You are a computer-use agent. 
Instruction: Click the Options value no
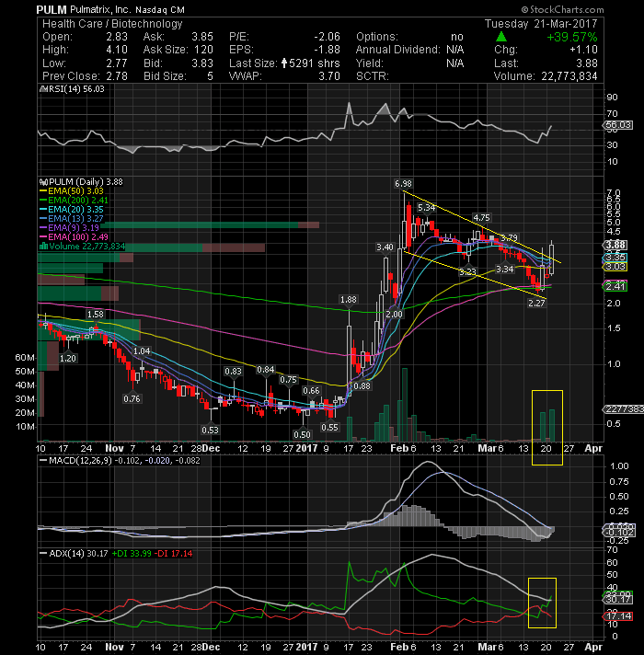[x=457, y=37]
